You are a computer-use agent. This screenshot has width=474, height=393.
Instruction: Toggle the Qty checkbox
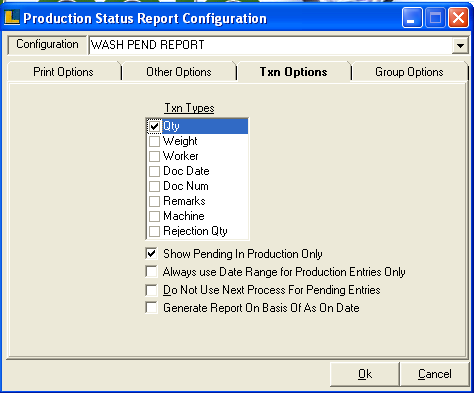point(154,126)
